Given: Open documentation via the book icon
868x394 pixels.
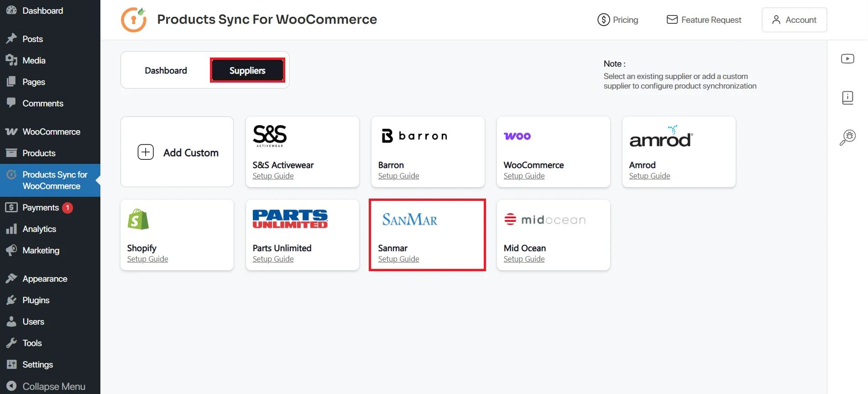Looking at the screenshot, I should 847,97.
